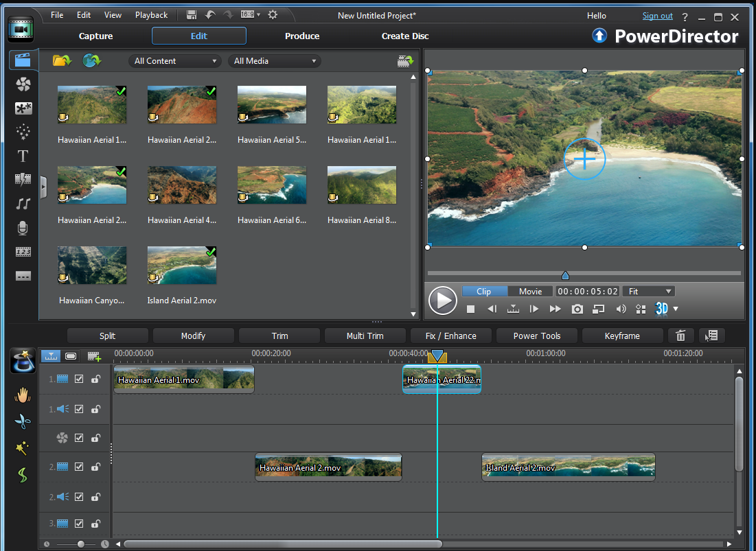Click the Power Tools button

[537, 336]
